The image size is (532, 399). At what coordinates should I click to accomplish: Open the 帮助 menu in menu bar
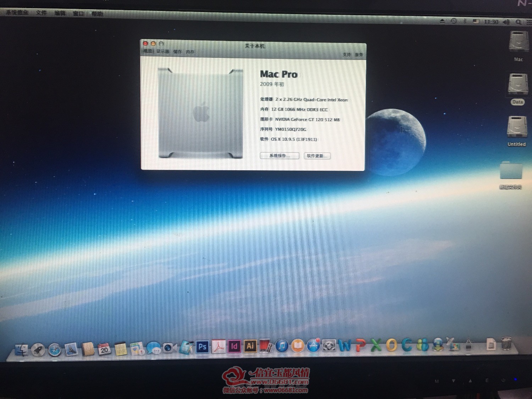[x=97, y=14]
